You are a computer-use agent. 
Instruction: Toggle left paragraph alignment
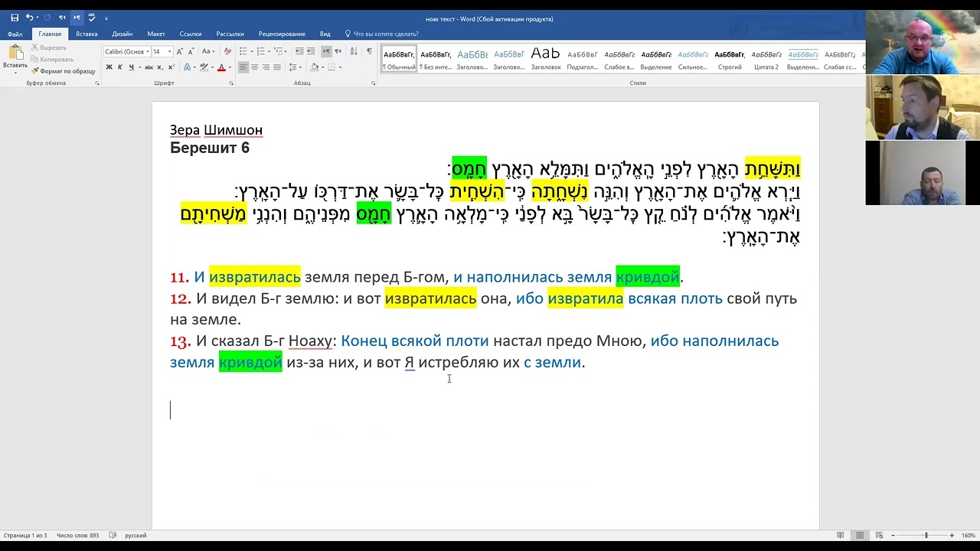243,67
